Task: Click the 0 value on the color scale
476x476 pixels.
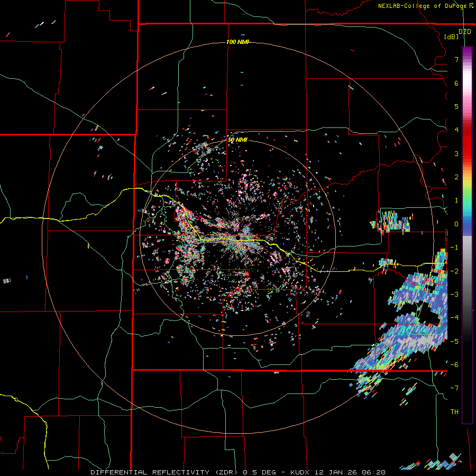Action: pyautogui.click(x=456, y=224)
